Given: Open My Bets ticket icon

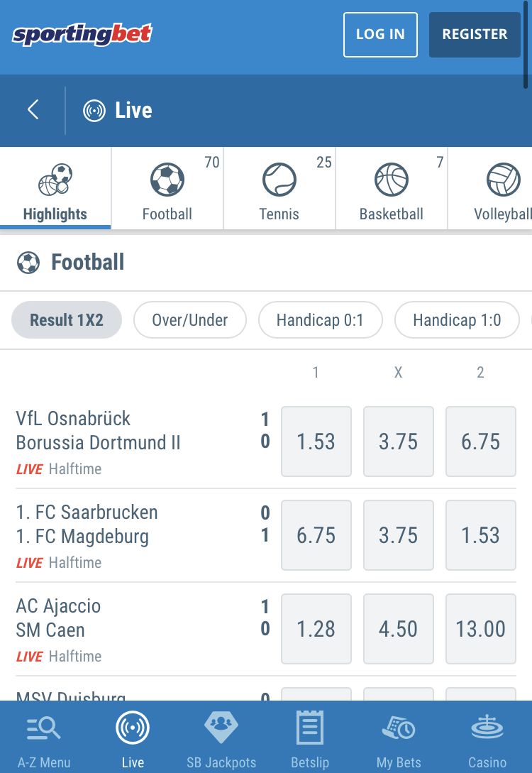Looking at the screenshot, I should coord(399,728).
